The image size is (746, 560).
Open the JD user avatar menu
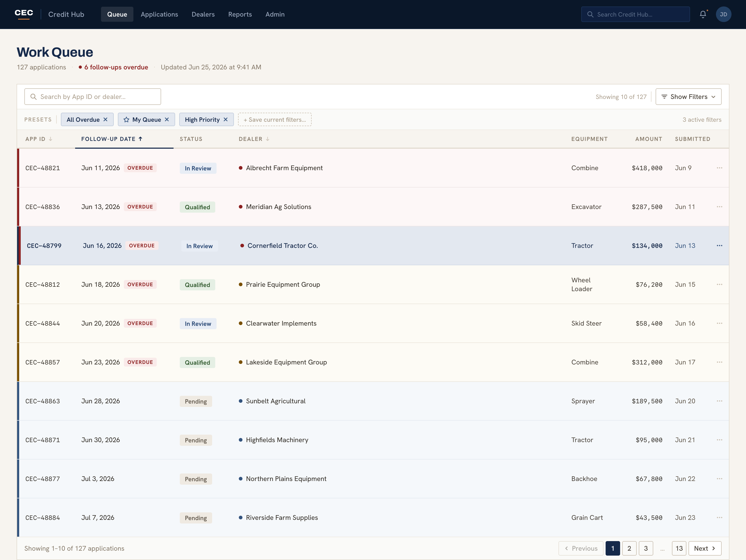tap(723, 15)
